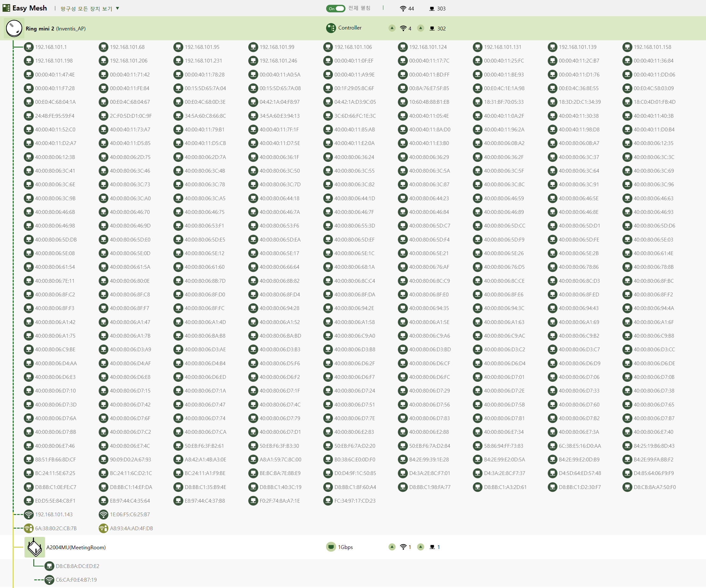Click wired device icon for 50:EB:F6:3F:B2:61

(x=178, y=446)
